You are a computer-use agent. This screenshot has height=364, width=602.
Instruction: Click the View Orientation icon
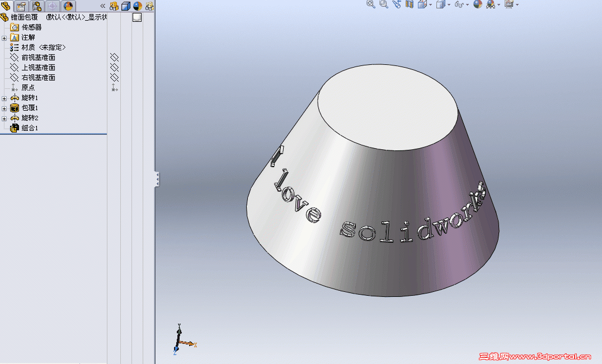pyautogui.click(x=422, y=4)
